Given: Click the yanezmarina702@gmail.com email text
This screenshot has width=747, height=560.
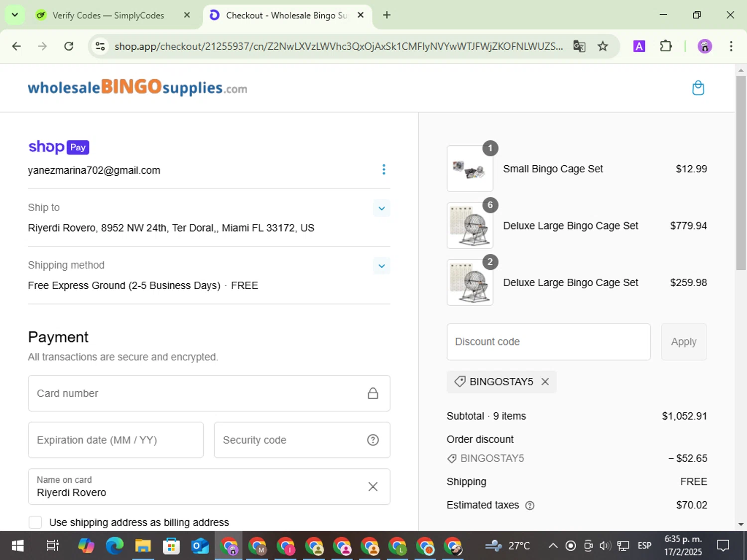Looking at the screenshot, I should click(94, 170).
